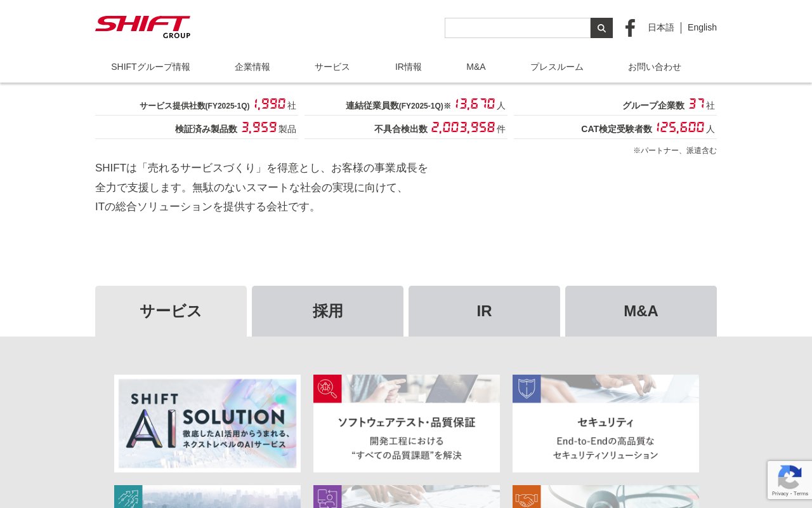Image resolution: width=812 pixels, height=508 pixels.
Task: Click the reCAPTCHA badge
Action: (790, 480)
